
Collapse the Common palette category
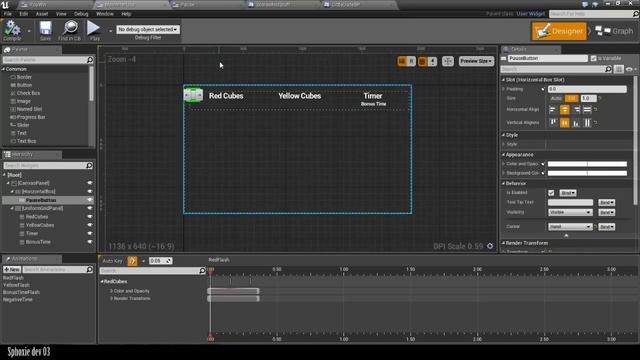(x=3, y=69)
